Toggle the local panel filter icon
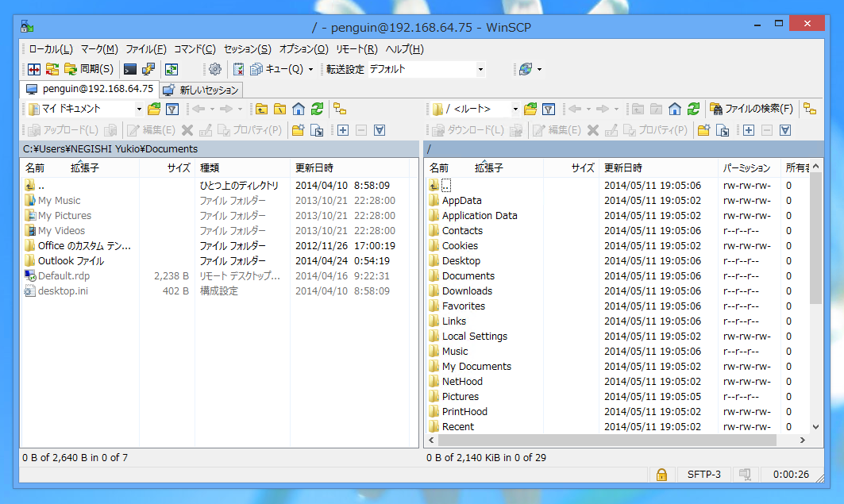 (172, 110)
